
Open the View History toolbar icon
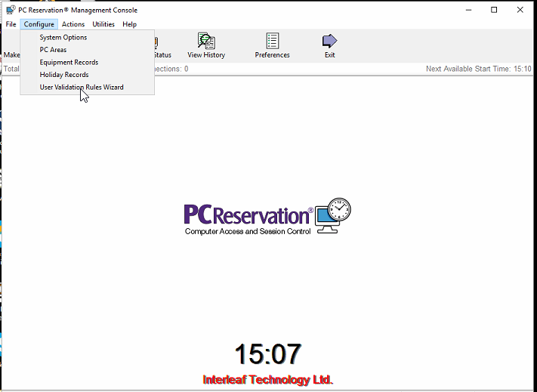(x=206, y=41)
